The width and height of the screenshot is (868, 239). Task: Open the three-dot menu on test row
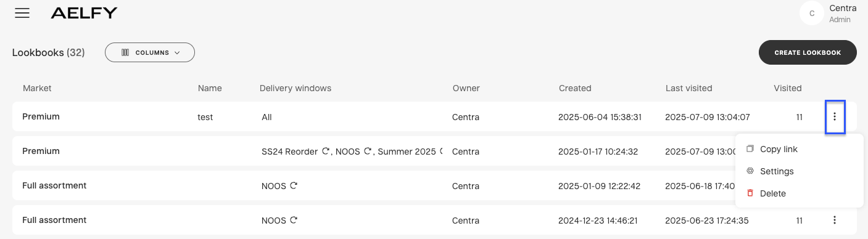click(835, 116)
